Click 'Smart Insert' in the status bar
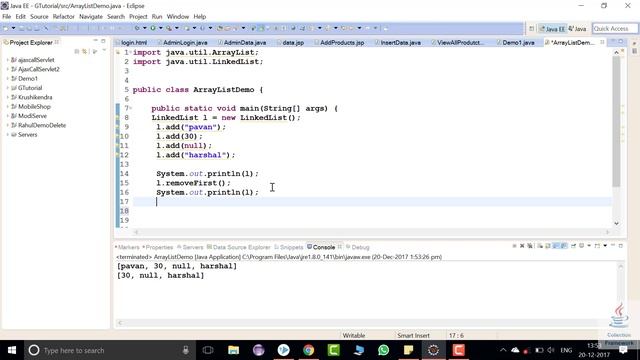 coord(413,336)
